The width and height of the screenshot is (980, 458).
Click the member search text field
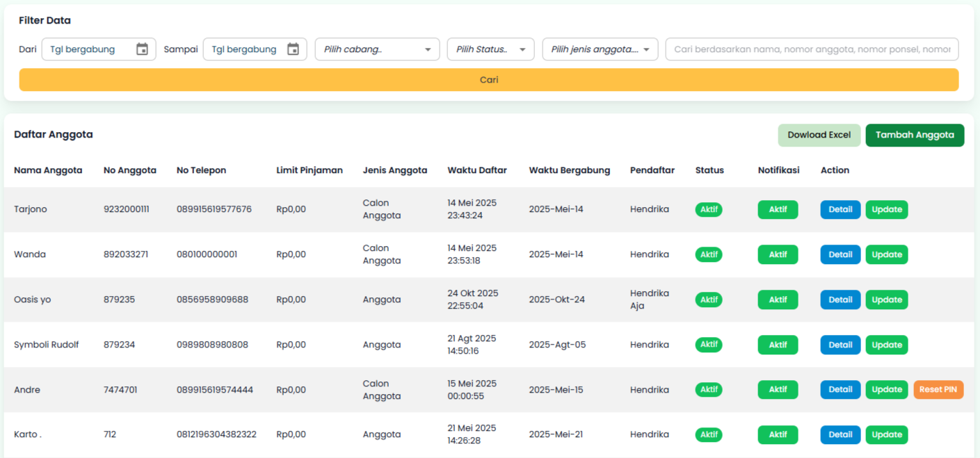[x=812, y=49]
